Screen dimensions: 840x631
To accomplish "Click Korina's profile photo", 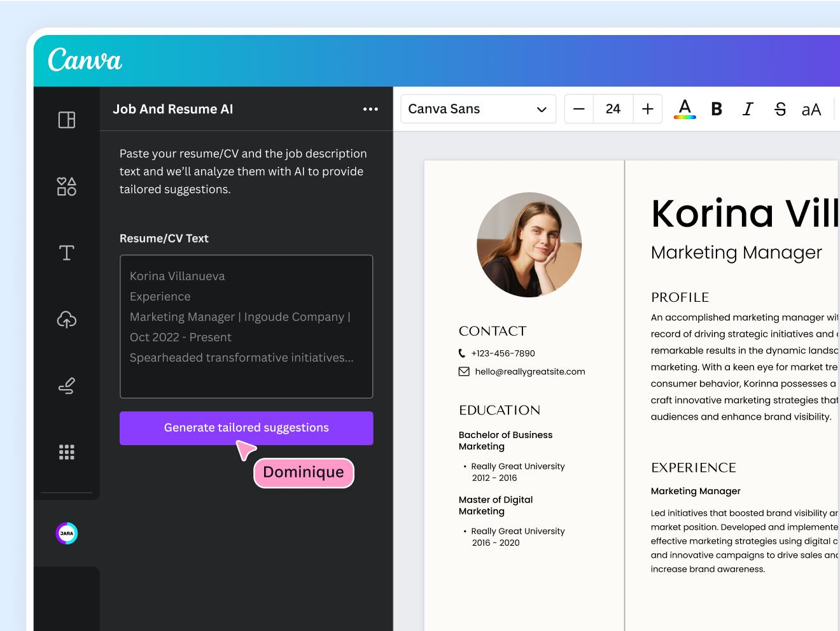I will pos(529,245).
